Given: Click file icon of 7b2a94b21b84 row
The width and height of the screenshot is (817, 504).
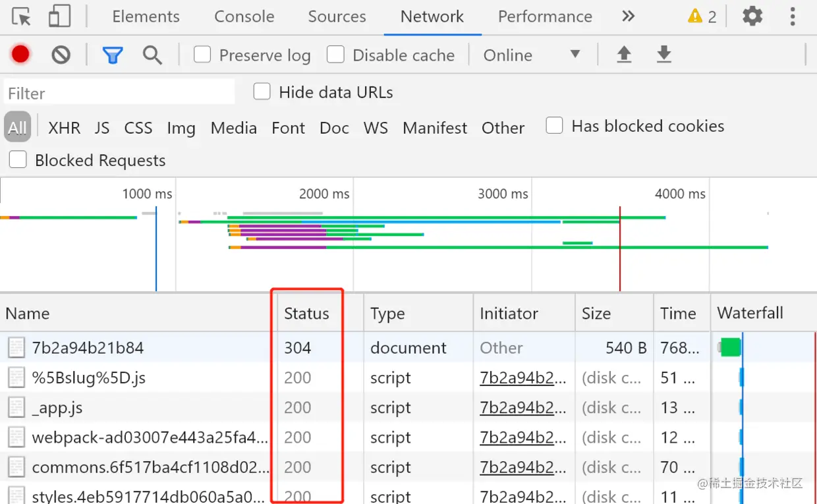Looking at the screenshot, I should tap(16, 348).
